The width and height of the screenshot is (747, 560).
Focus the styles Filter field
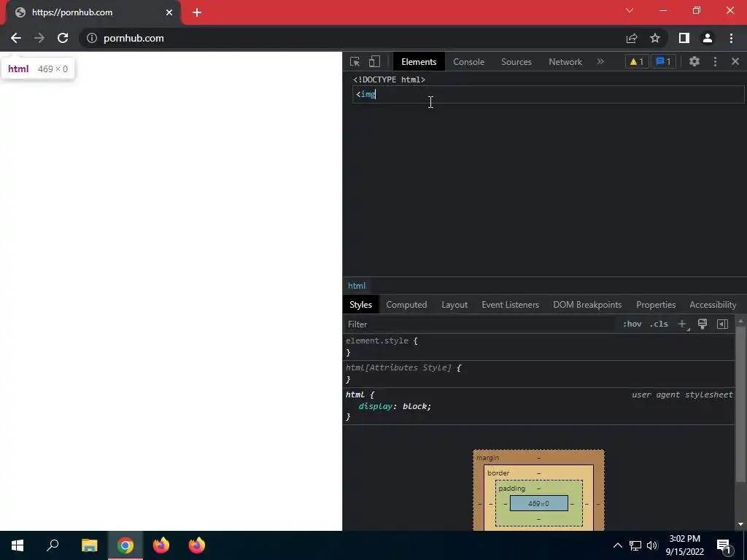click(480, 324)
